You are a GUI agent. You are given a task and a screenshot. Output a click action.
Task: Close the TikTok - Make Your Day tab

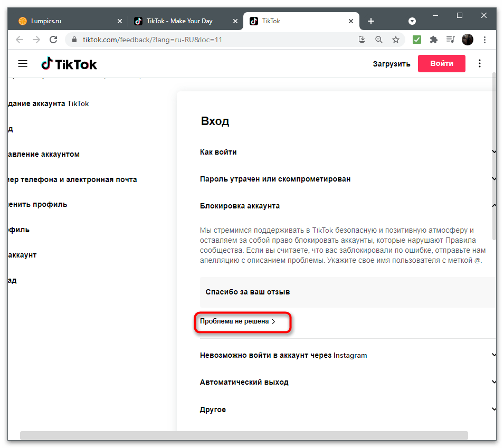[x=235, y=21]
